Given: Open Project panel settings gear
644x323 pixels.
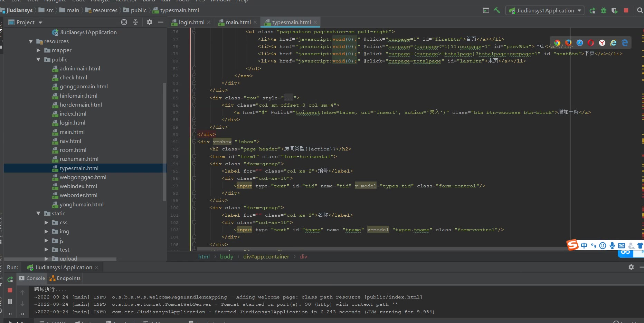Looking at the screenshot, I should [149, 22].
